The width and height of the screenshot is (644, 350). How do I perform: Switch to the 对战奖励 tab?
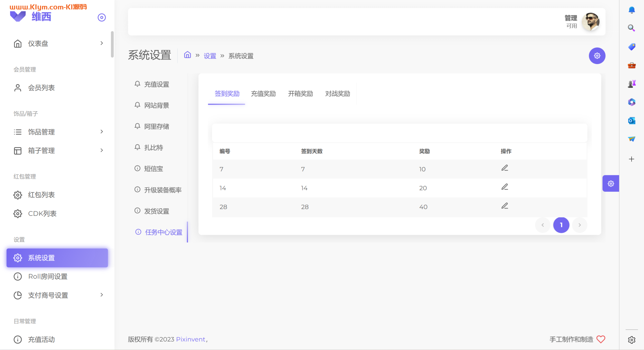(337, 94)
